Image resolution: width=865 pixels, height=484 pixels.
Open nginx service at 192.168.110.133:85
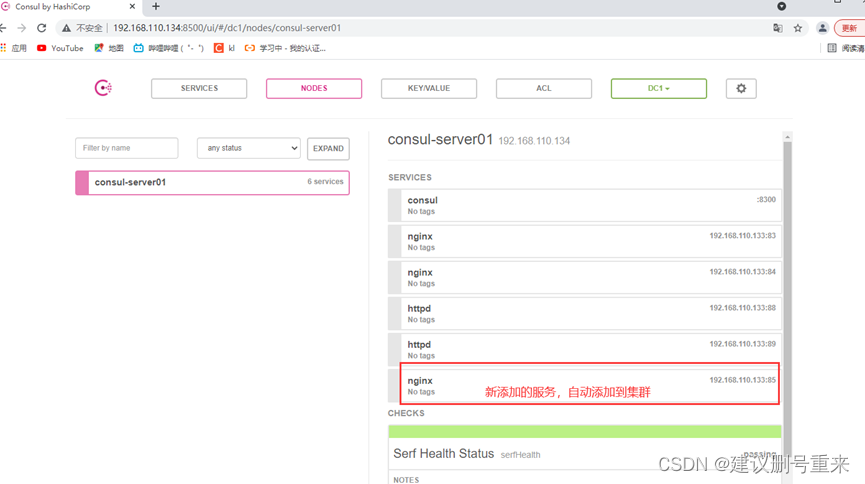click(585, 386)
